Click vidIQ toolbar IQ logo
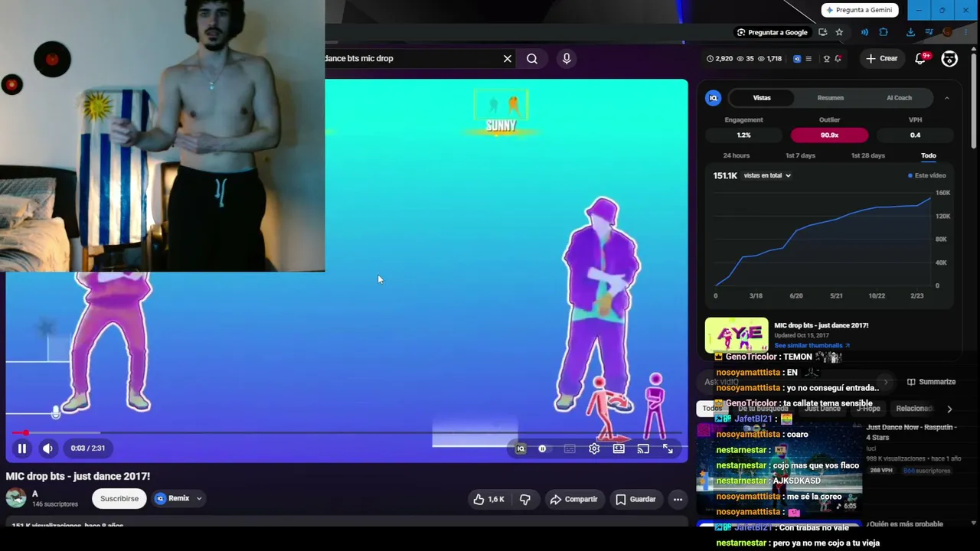 tap(797, 58)
